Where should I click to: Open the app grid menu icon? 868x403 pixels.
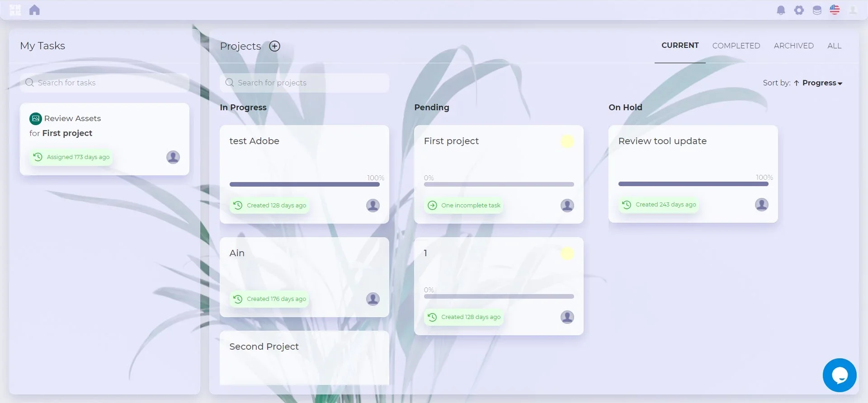15,10
